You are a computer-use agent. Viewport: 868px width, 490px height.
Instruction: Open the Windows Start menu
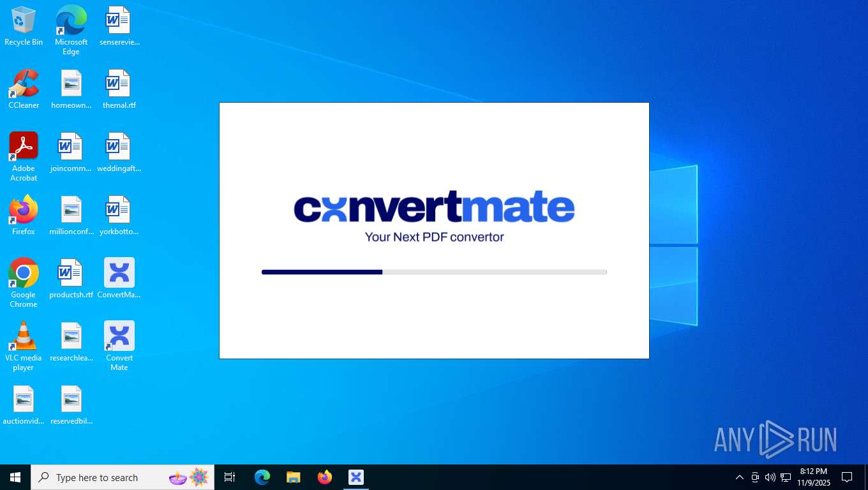15,477
